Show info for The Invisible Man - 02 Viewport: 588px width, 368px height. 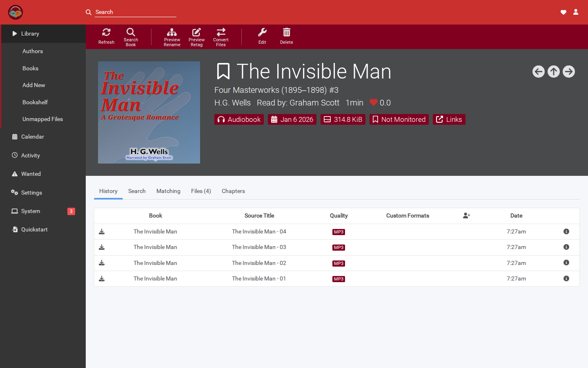click(566, 263)
